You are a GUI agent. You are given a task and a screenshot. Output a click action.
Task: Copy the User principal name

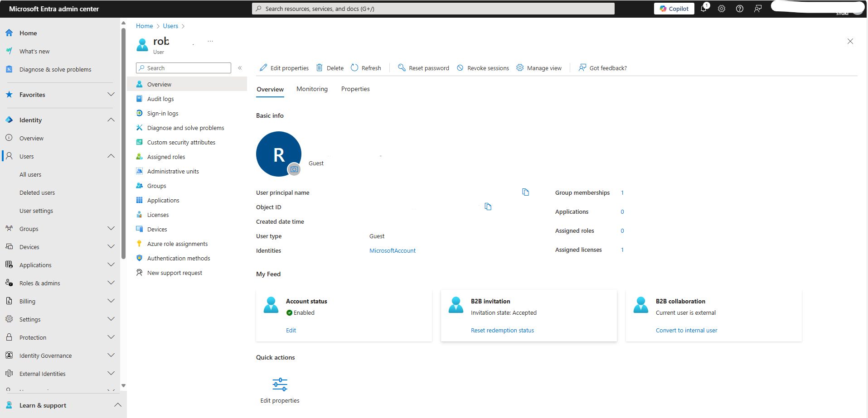pyautogui.click(x=525, y=192)
